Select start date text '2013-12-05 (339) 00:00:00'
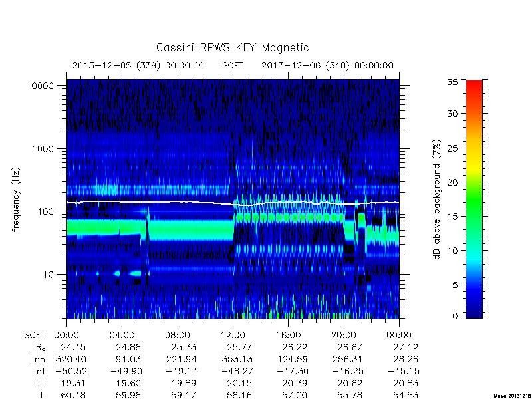This screenshot has height=399, width=532. coord(138,65)
